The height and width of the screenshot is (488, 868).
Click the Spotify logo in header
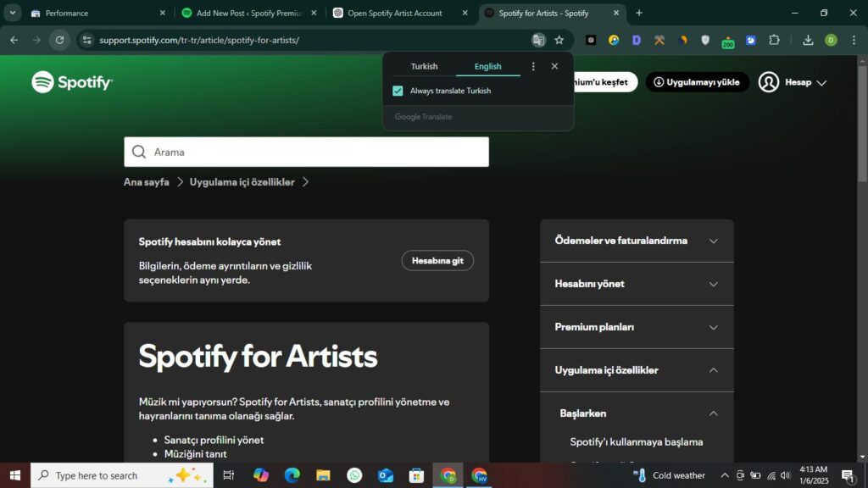click(x=72, y=82)
